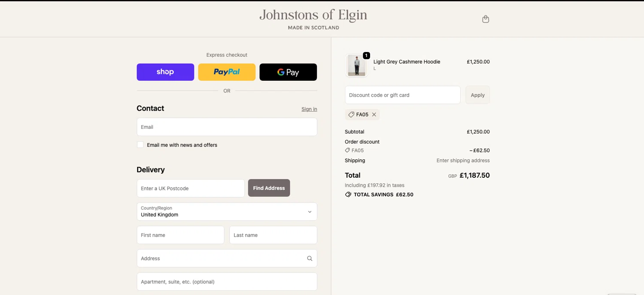This screenshot has height=295, width=644.
Task: Click the Enter shipping address text
Action: click(x=463, y=161)
